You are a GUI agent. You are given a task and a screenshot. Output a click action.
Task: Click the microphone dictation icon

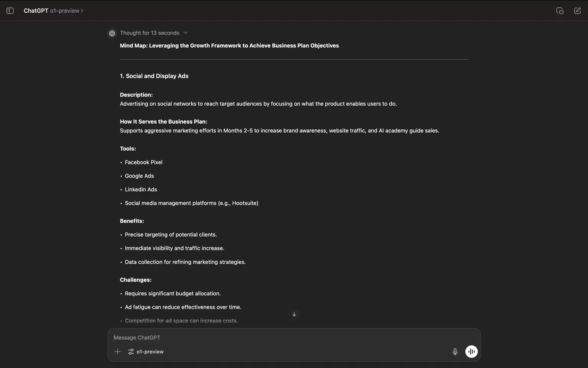[x=455, y=352]
